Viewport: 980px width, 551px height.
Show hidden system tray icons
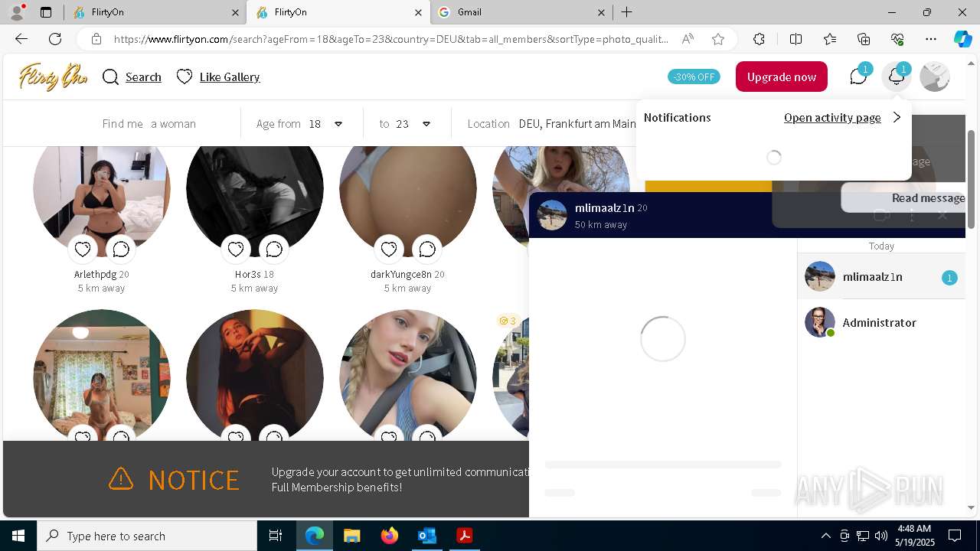pos(825,536)
